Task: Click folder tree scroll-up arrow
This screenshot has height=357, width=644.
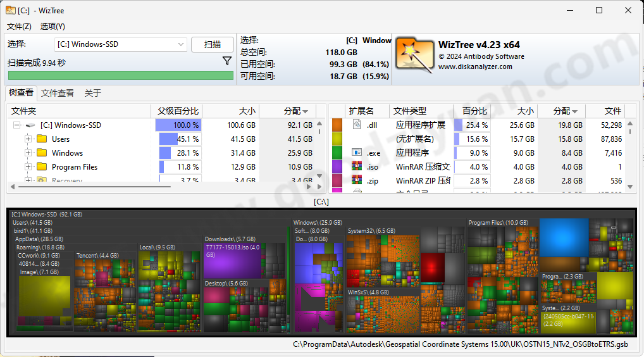Action: coord(319,123)
